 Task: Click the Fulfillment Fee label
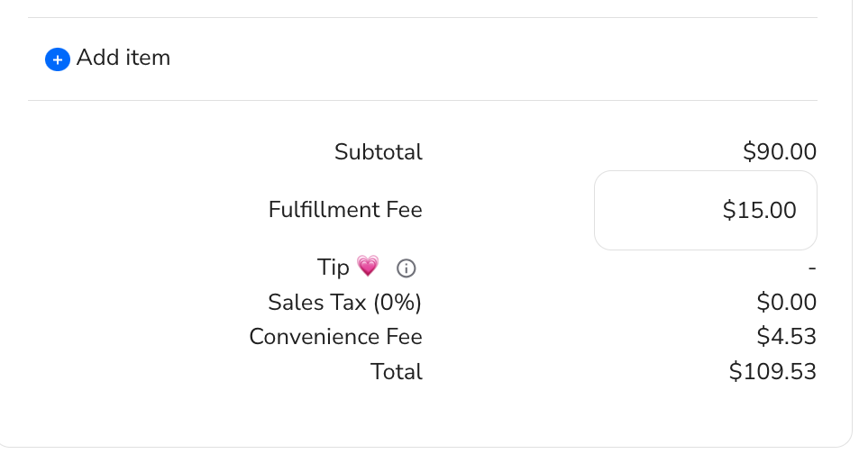click(345, 210)
